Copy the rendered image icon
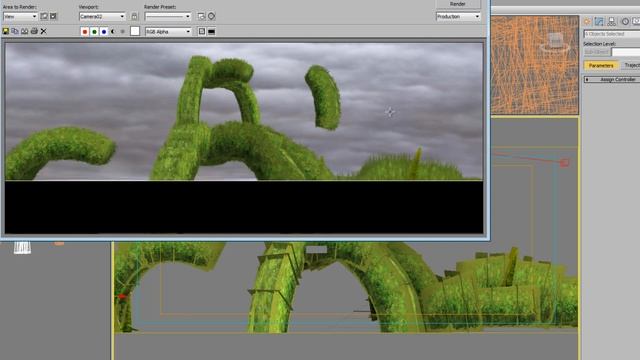Image resolution: width=640 pixels, height=360 pixels. (x=15, y=31)
